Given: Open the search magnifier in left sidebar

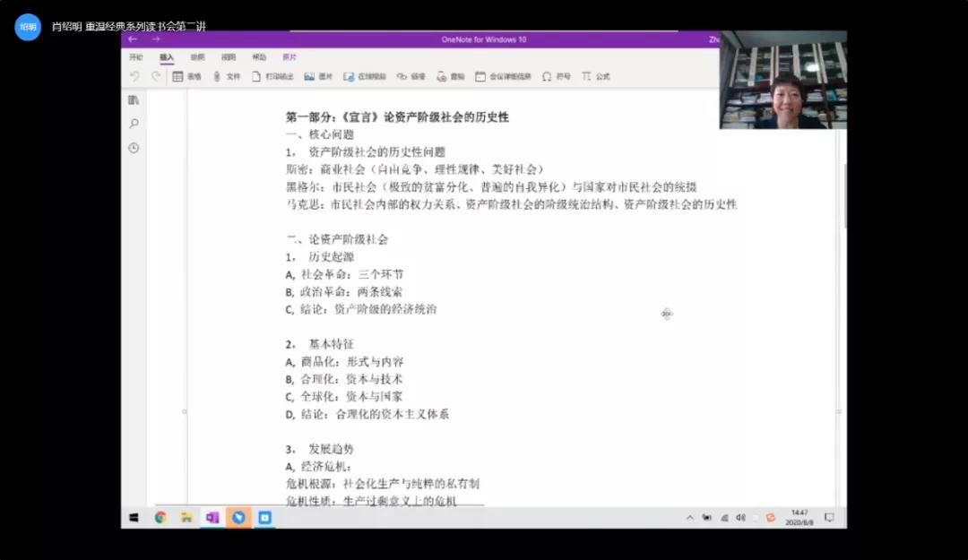Looking at the screenshot, I should click(x=134, y=124).
